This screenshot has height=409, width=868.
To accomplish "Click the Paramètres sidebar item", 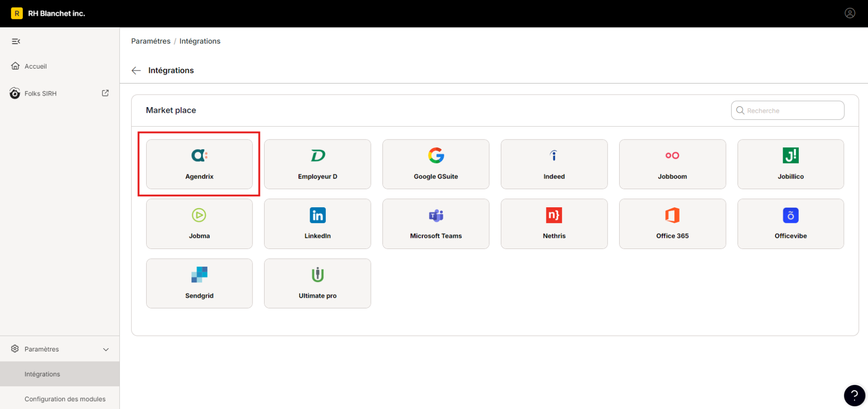I will coord(60,349).
